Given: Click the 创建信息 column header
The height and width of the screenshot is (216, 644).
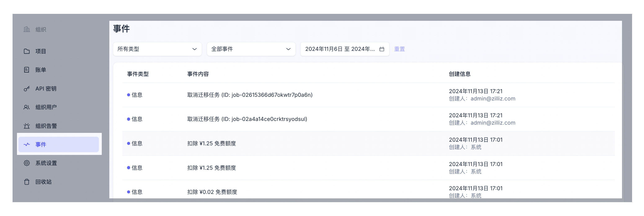Looking at the screenshot, I should (459, 74).
